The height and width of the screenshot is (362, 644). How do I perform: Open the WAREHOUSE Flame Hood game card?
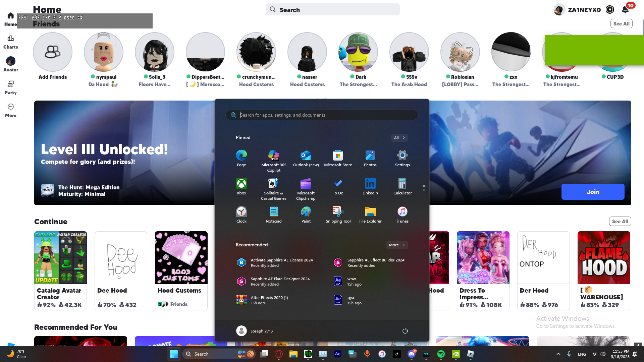pos(604,270)
